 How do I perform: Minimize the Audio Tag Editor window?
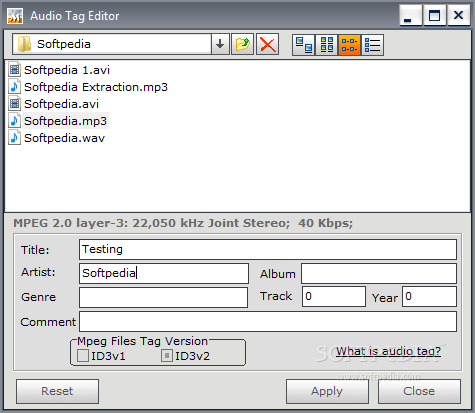(x=411, y=16)
